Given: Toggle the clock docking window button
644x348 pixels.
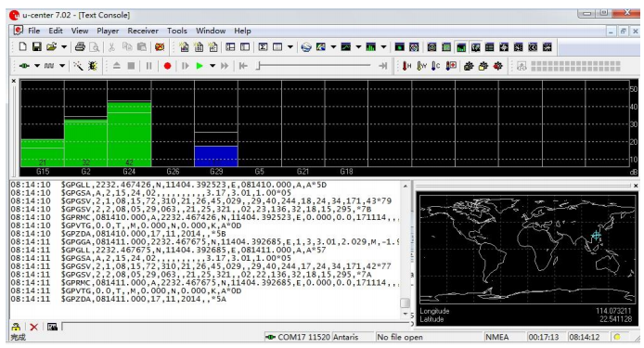Looking at the screenshot, I should tap(533, 47).
